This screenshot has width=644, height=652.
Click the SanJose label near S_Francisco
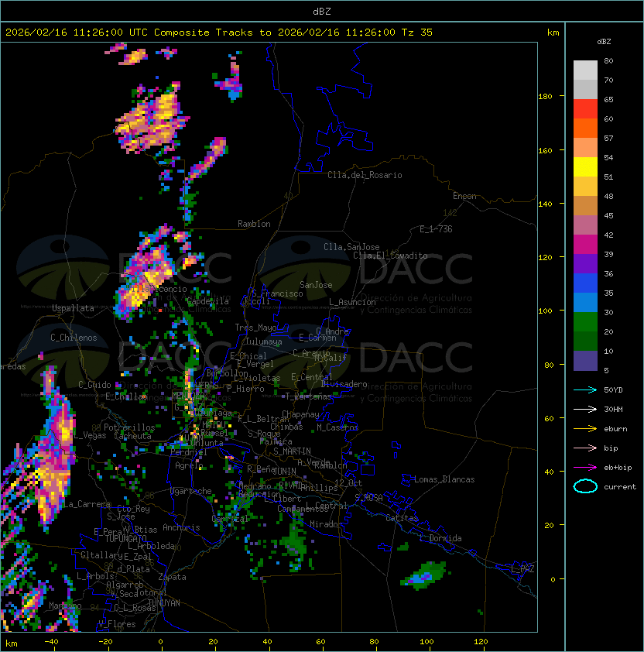pos(316,285)
